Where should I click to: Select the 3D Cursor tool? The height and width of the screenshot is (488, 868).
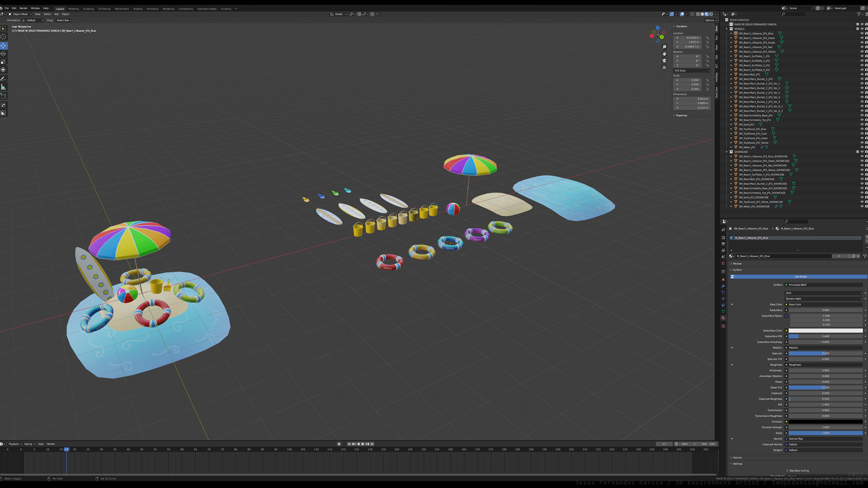pos(4,37)
